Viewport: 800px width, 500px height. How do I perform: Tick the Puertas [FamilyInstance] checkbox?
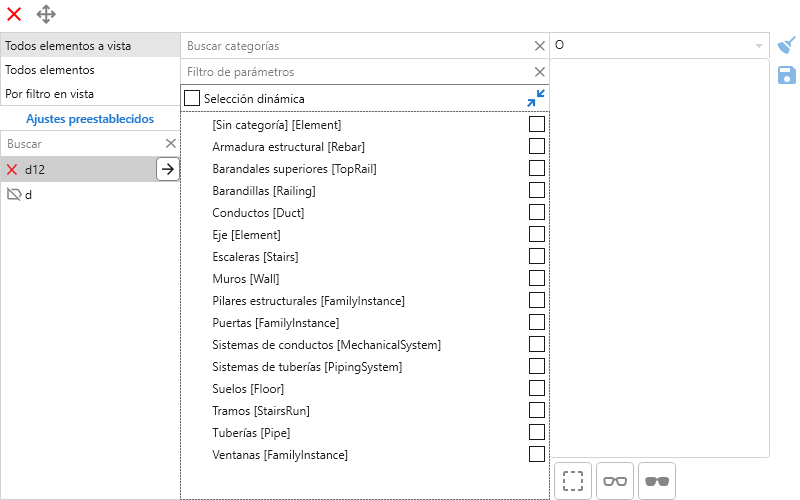537,322
